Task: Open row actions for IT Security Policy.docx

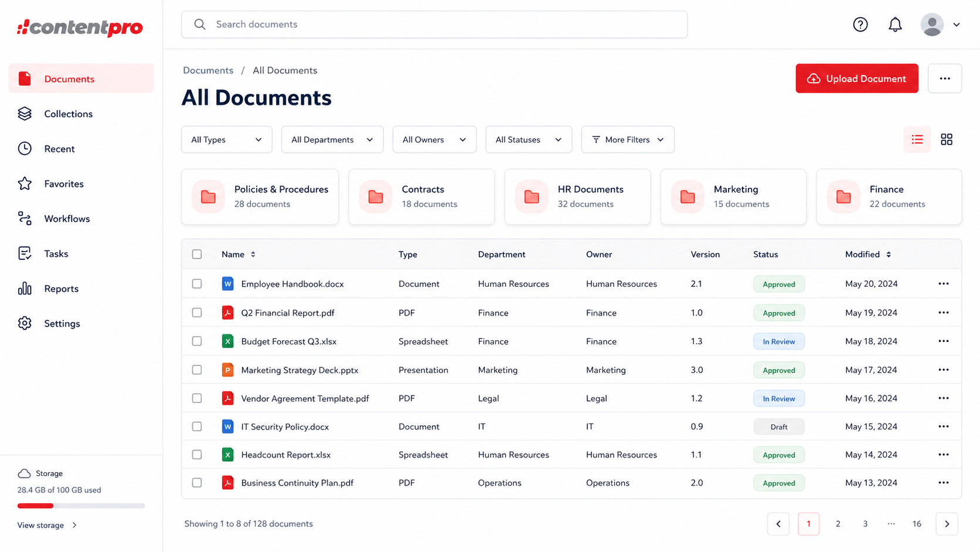Action: pyautogui.click(x=944, y=426)
